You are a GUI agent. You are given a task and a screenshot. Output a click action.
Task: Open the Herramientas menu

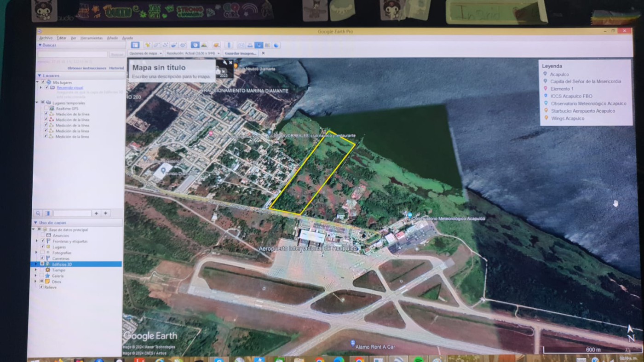[x=91, y=38]
